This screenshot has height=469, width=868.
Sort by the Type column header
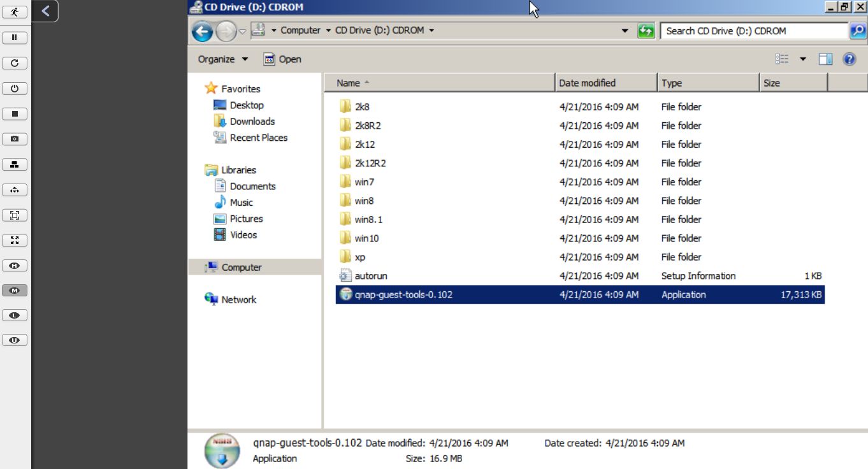[x=708, y=83]
